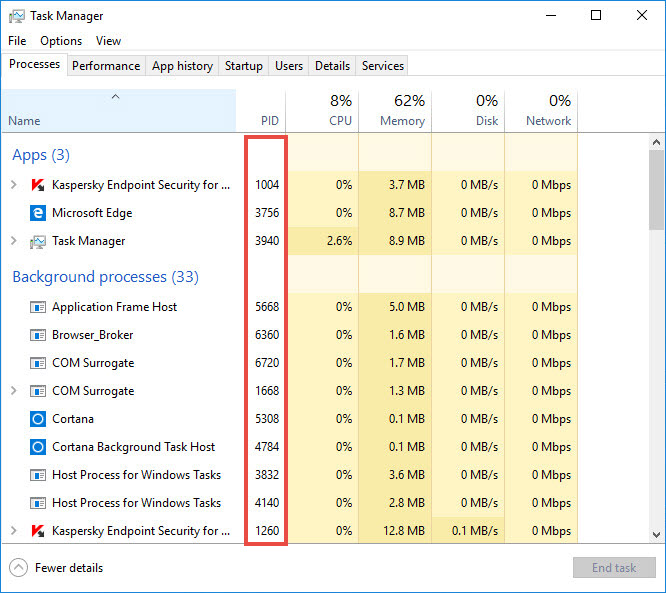Click PID value 3756
666x593 pixels.
[267, 213]
